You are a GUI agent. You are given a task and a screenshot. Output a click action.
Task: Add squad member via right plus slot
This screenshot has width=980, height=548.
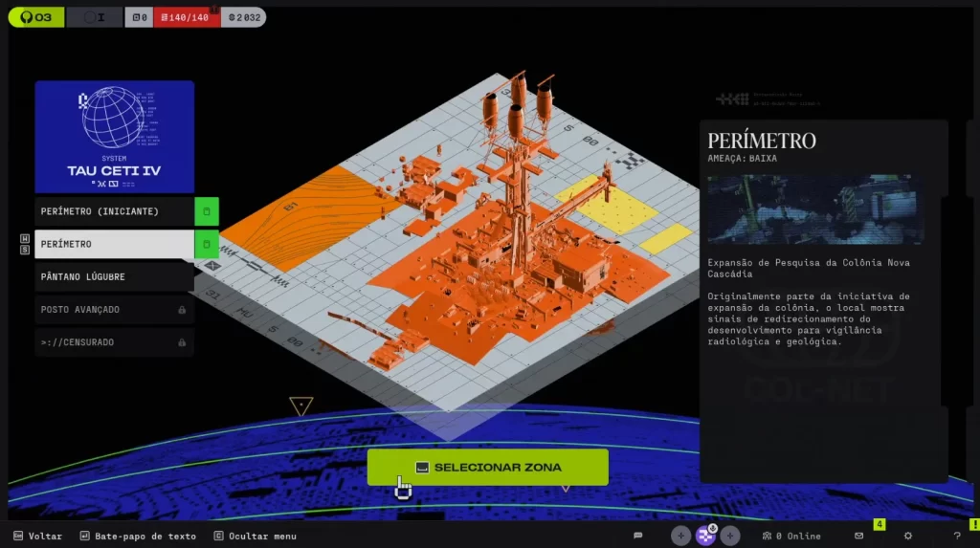coord(730,537)
